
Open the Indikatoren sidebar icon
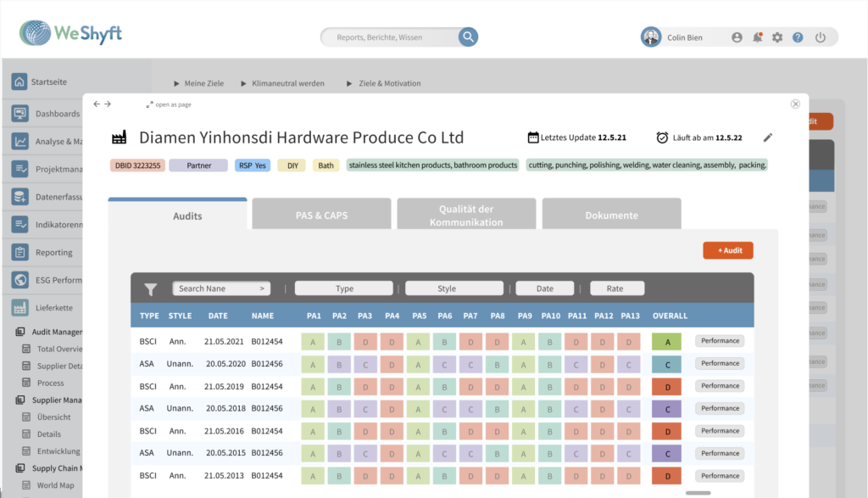coord(20,224)
